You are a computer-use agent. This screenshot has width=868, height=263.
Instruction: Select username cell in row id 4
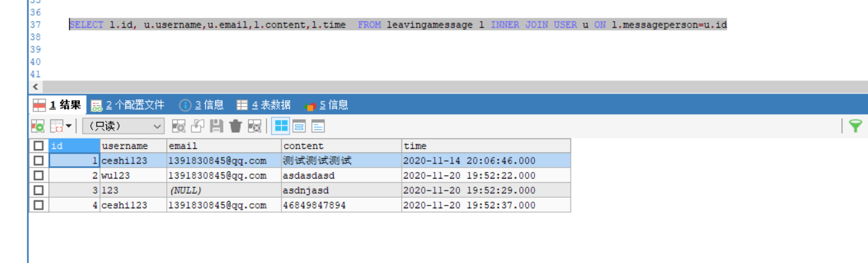tap(133, 205)
